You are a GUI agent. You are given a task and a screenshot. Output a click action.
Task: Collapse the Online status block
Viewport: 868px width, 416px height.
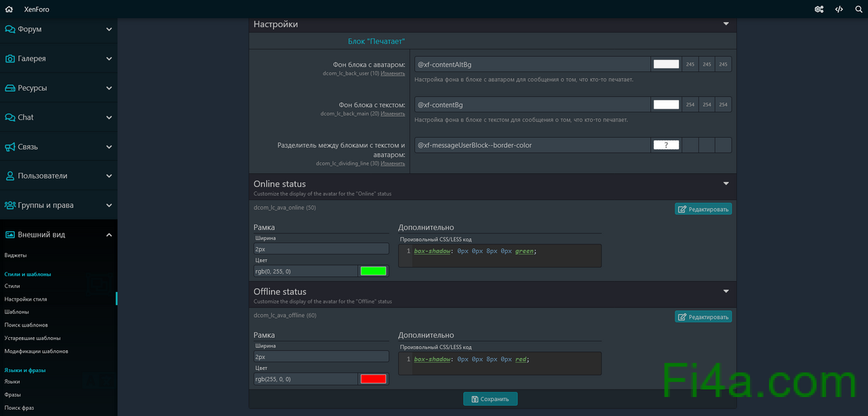point(726,184)
